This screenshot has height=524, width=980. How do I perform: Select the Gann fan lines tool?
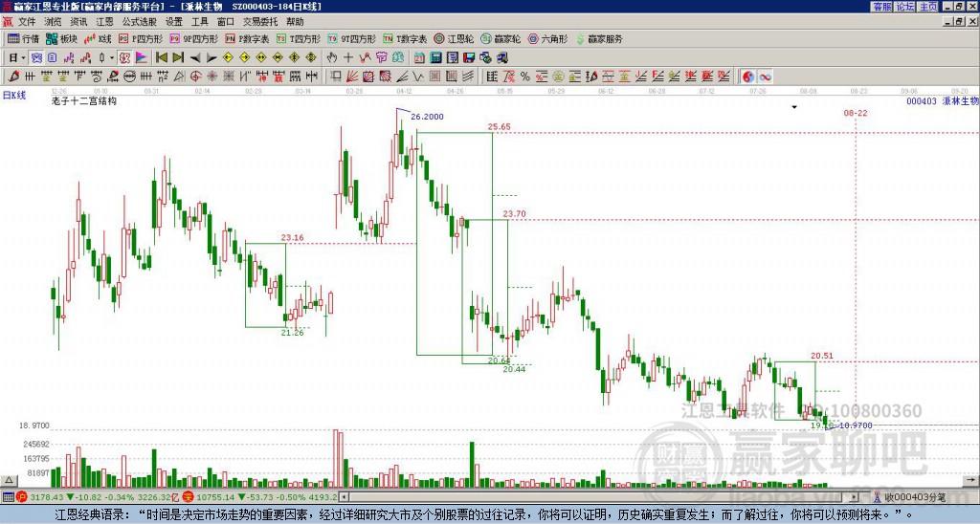pyautogui.click(x=352, y=76)
